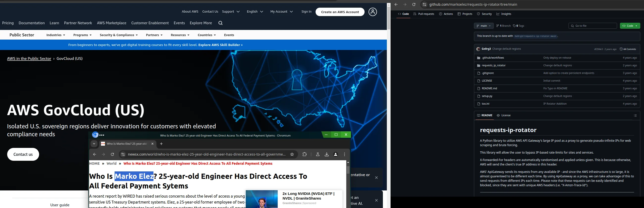
Task: Open the Chromium tab search chevron
Action: click(x=94, y=144)
